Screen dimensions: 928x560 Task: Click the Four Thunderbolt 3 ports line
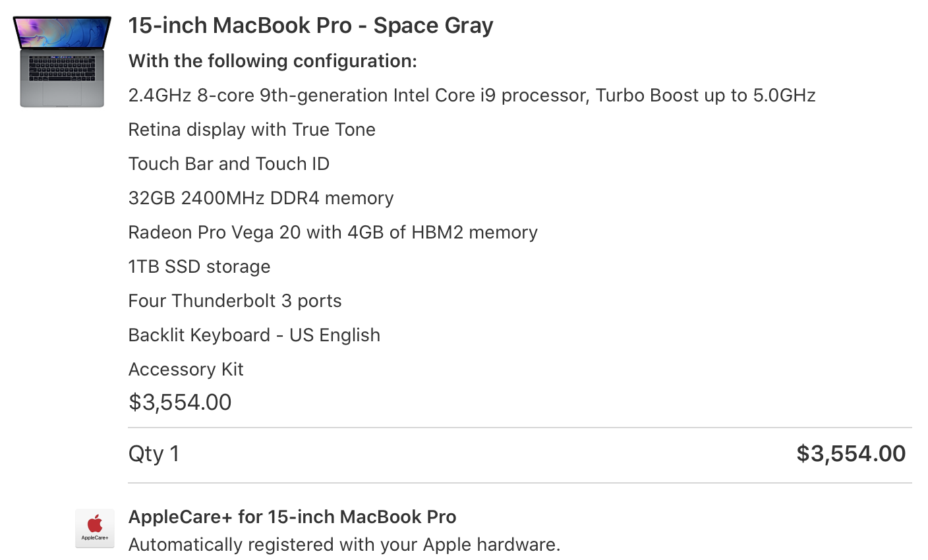(x=235, y=301)
